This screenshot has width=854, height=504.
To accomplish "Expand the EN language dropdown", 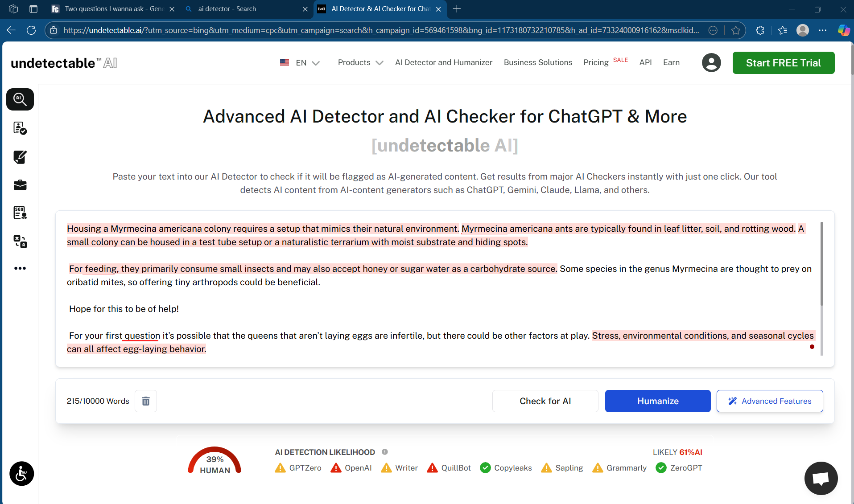I will point(300,63).
